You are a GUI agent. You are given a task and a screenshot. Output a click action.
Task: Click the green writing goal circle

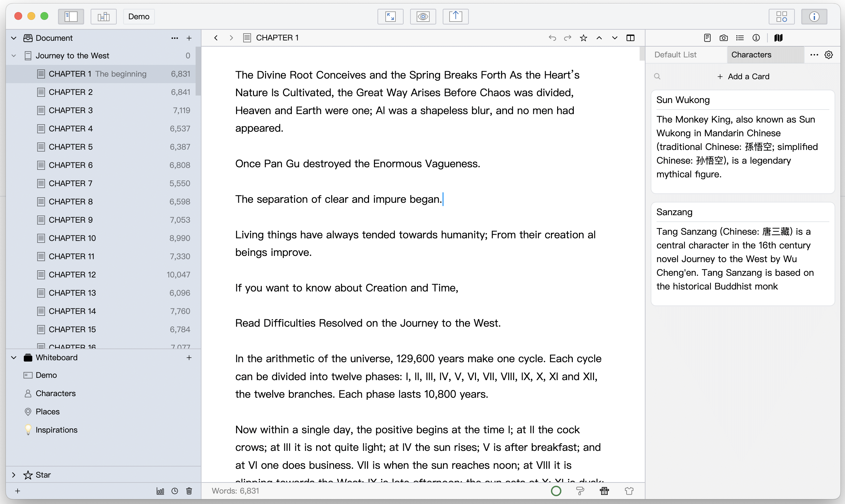coord(556,491)
